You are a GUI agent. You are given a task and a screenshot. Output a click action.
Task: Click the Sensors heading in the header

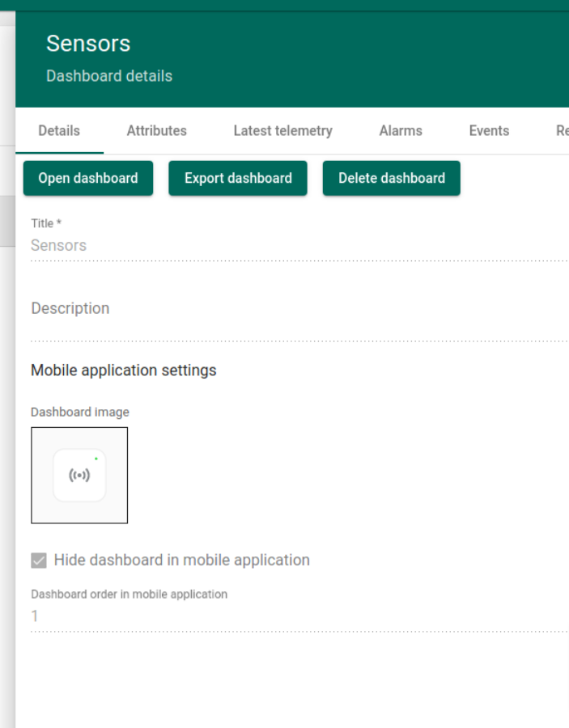coord(88,44)
